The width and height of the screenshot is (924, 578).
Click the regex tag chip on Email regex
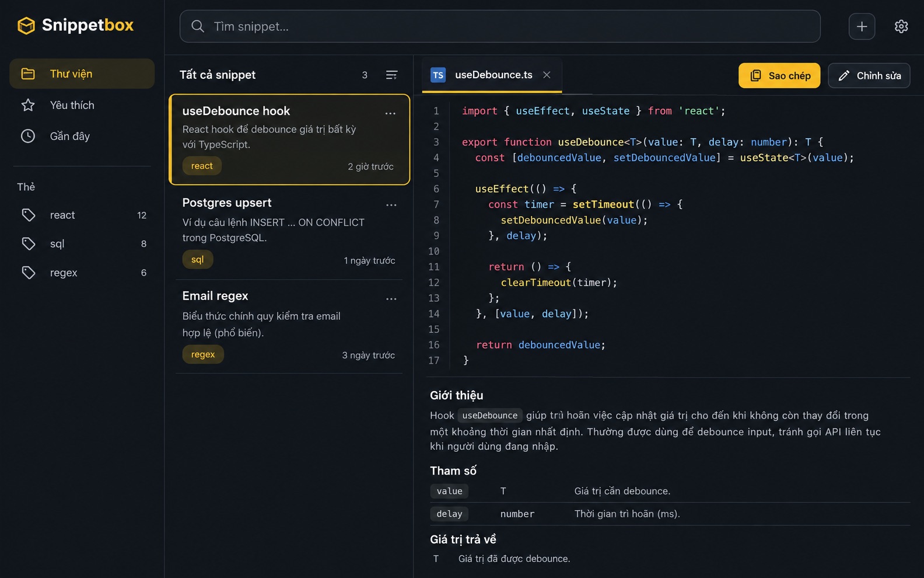pyautogui.click(x=203, y=354)
